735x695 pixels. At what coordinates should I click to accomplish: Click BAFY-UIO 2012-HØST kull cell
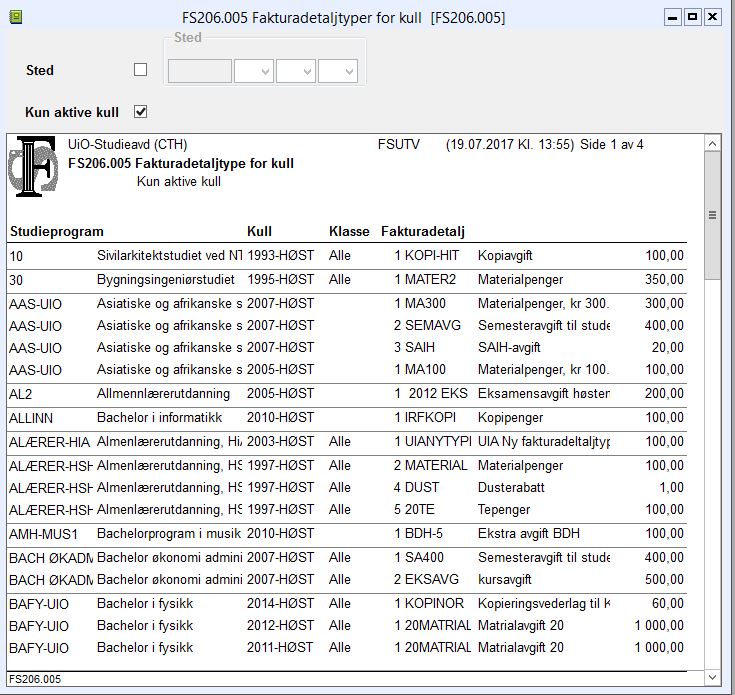[x=280, y=626]
